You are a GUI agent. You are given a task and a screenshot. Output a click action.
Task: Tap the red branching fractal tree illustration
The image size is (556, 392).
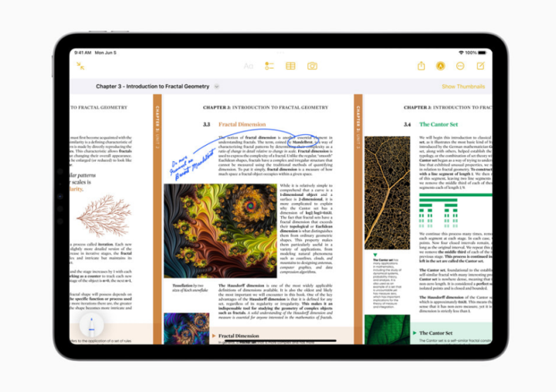[104, 215]
